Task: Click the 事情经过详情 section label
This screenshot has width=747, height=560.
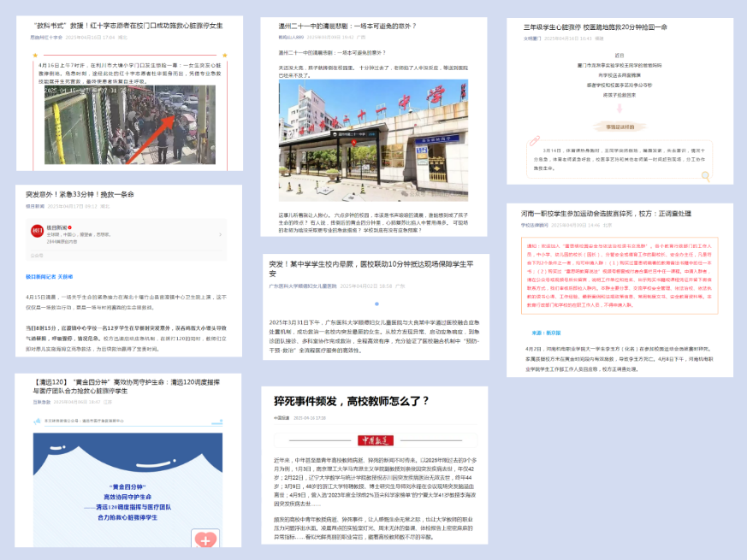Action: (619, 125)
